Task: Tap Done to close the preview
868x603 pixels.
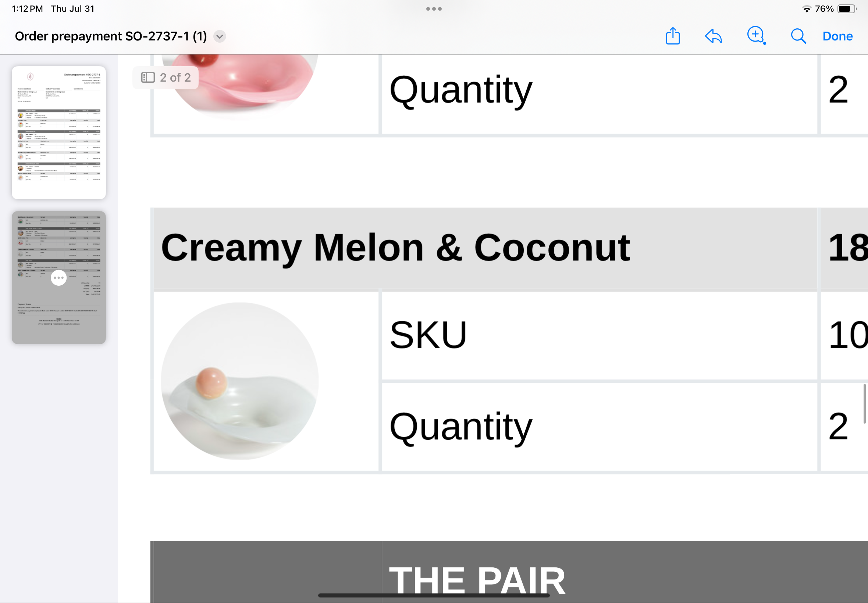Action: (x=837, y=36)
